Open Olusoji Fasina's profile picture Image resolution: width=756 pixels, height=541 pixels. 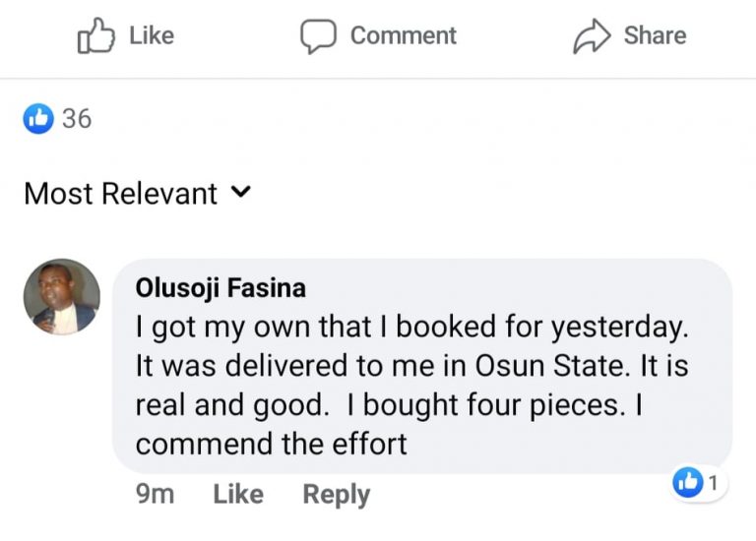click(x=61, y=297)
